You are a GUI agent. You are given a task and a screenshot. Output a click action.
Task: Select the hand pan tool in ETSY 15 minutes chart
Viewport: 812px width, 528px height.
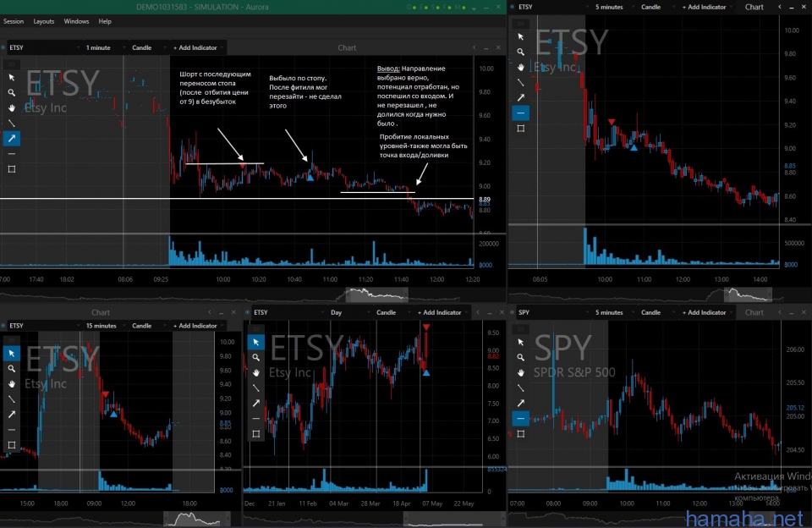point(11,384)
